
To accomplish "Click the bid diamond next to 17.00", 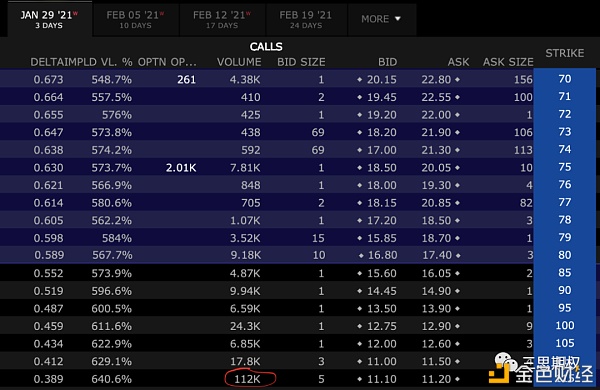I will [x=359, y=150].
